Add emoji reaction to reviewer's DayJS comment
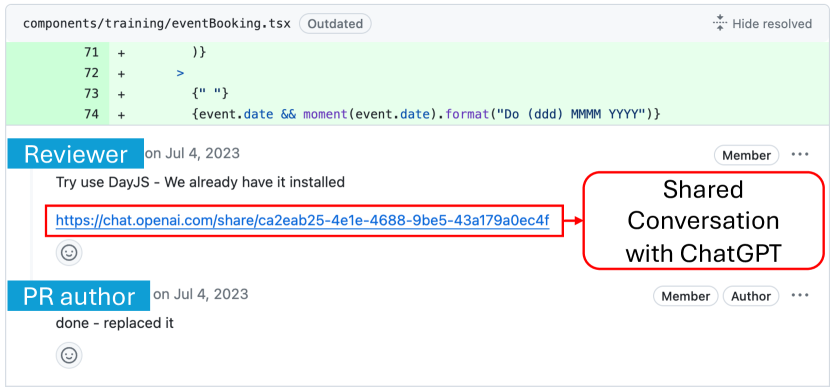 (x=69, y=253)
